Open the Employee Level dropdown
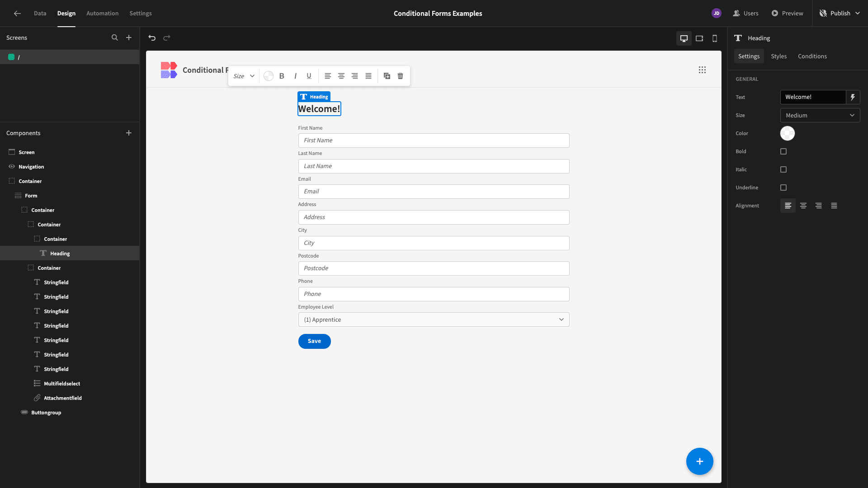 click(434, 319)
